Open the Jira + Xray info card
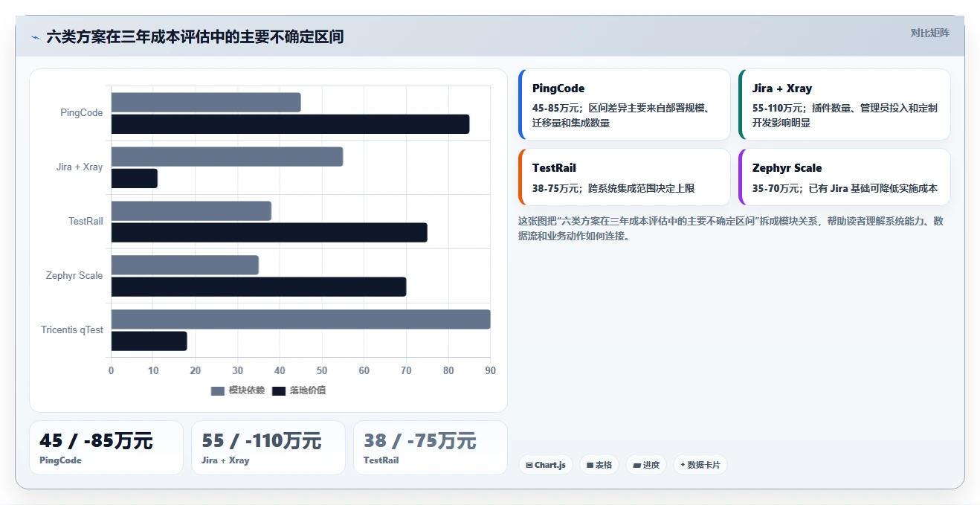Image resolution: width=980 pixels, height=505 pixels. (x=844, y=105)
